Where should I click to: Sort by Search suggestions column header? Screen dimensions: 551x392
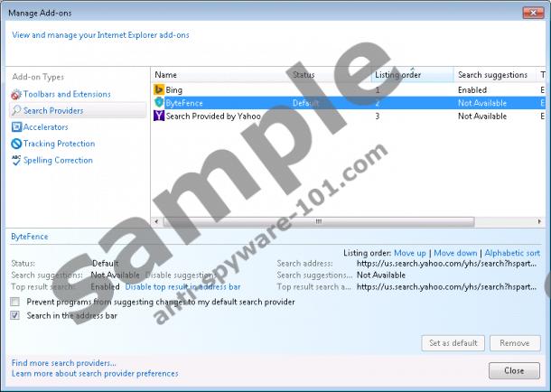493,75
